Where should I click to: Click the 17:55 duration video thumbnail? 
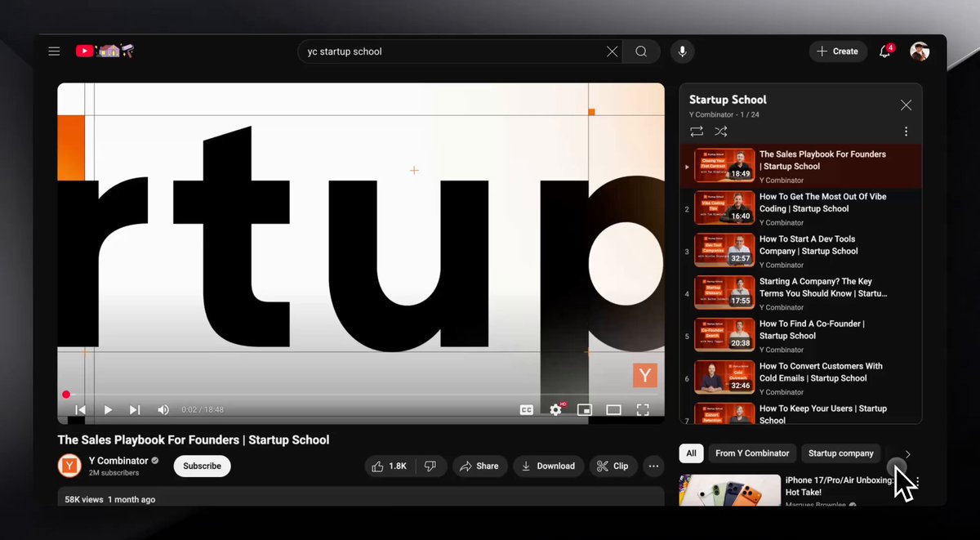point(724,292)
